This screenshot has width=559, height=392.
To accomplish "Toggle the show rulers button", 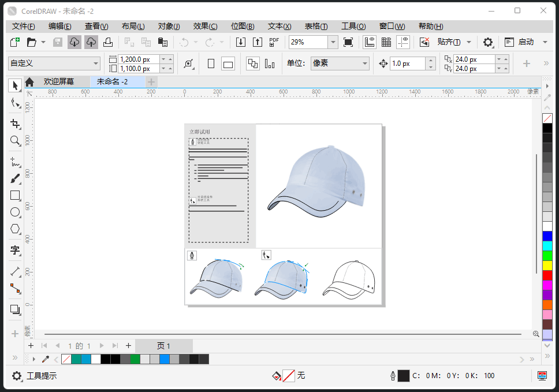I will point(369,42).
